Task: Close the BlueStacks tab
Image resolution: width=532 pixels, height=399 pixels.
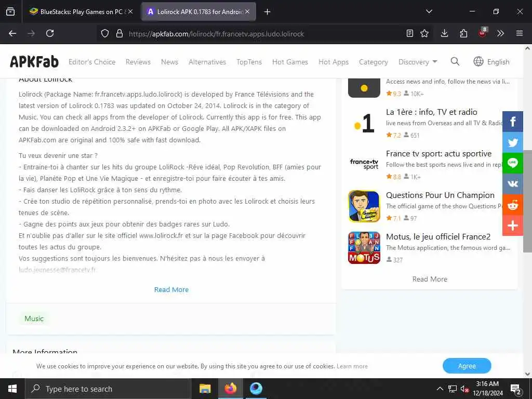Action: pyautogui.click(x=130, y=11)
